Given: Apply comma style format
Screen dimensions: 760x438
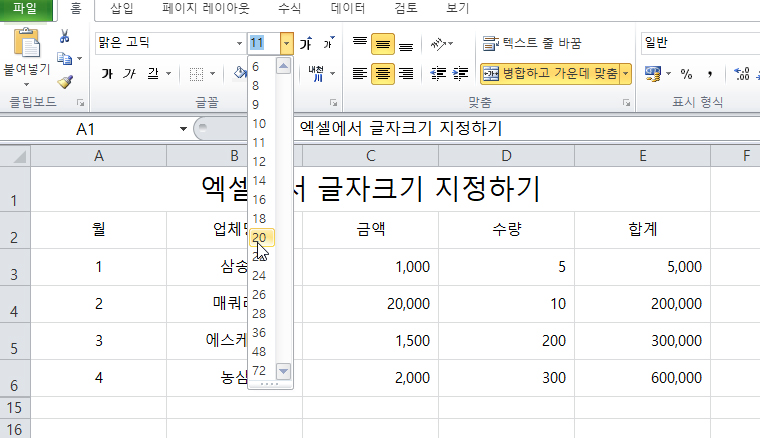Looking at the screenshot, I should click(x=710, y=74).
